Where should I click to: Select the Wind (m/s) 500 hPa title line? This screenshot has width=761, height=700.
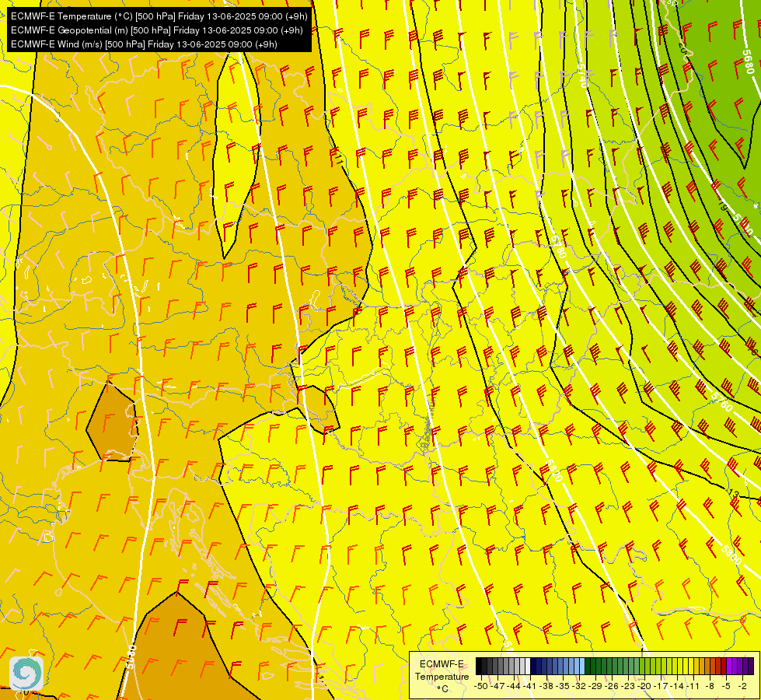[x=144, y=44]
